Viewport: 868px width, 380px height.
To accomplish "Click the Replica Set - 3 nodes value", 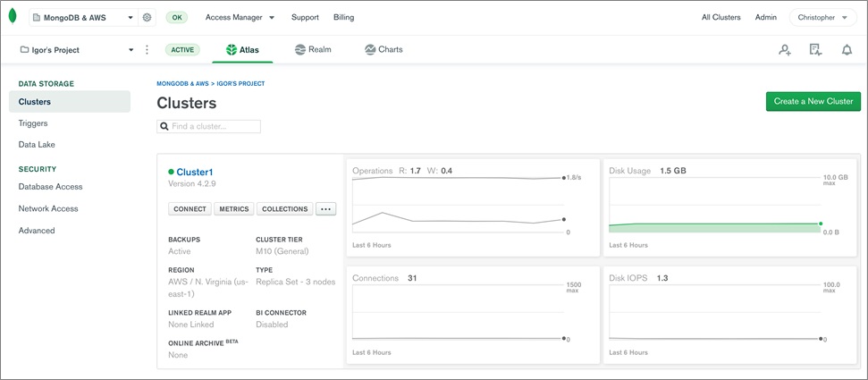I will tap(296, 282).
